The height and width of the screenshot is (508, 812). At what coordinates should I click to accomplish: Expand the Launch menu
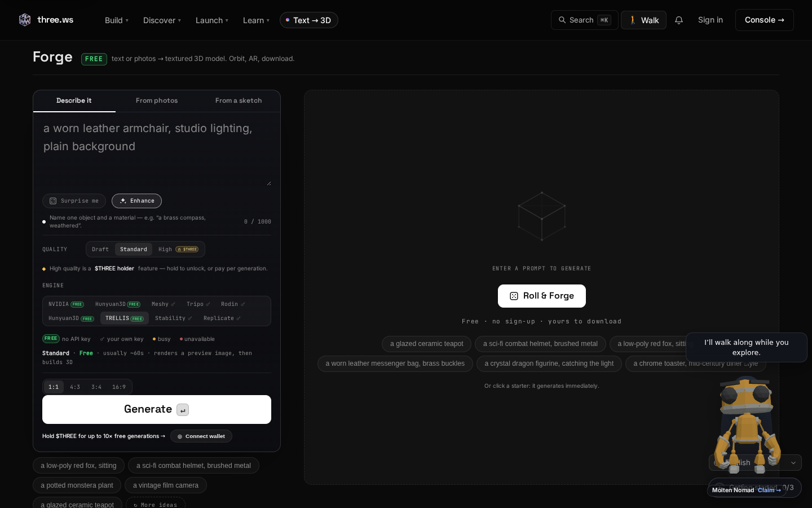tap(212, 20)
